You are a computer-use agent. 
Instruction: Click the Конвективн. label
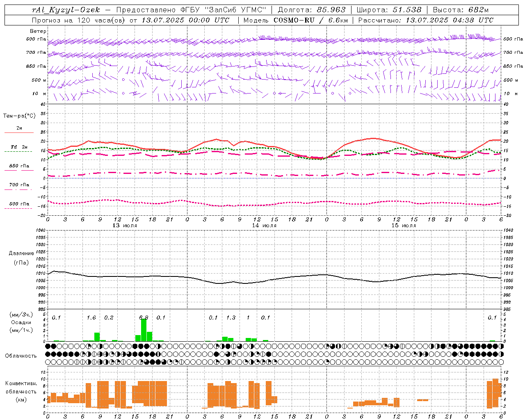(21, 383)
